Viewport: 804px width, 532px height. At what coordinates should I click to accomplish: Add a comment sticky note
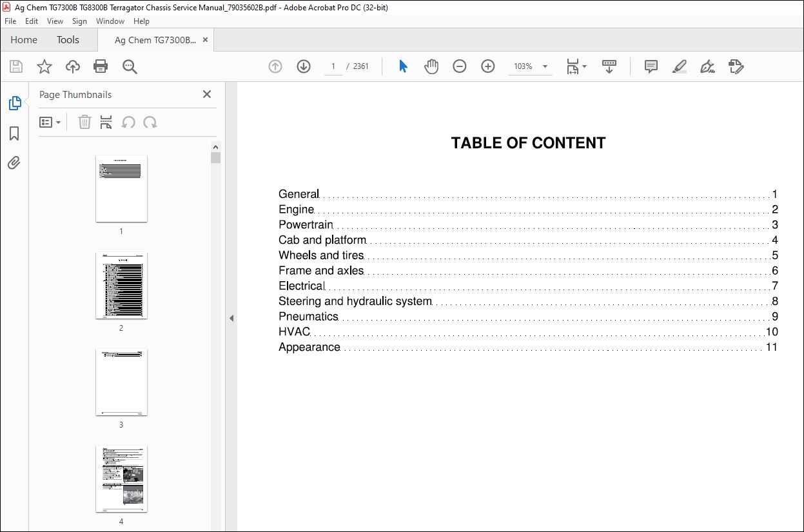[x=651, y=66]
